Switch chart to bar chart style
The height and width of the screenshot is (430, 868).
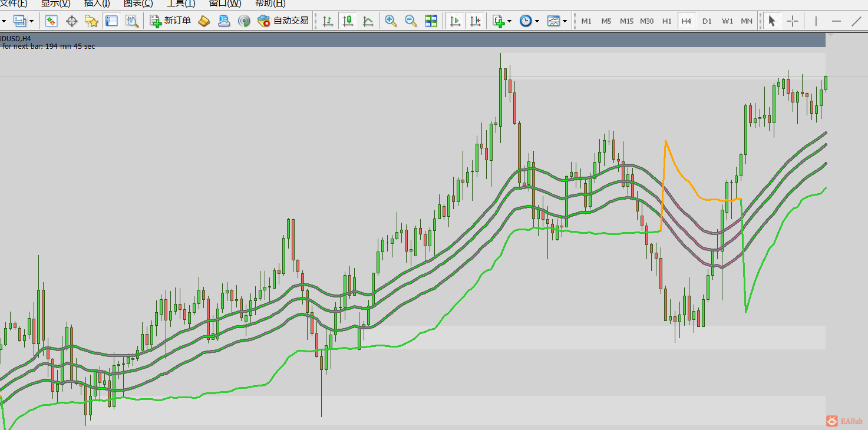(328, 21)
